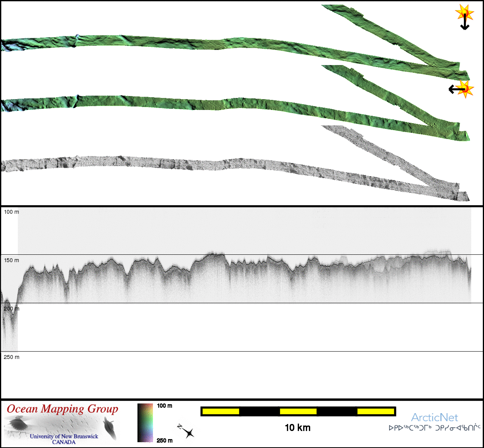Click the University of New Brunswick text

64,436
